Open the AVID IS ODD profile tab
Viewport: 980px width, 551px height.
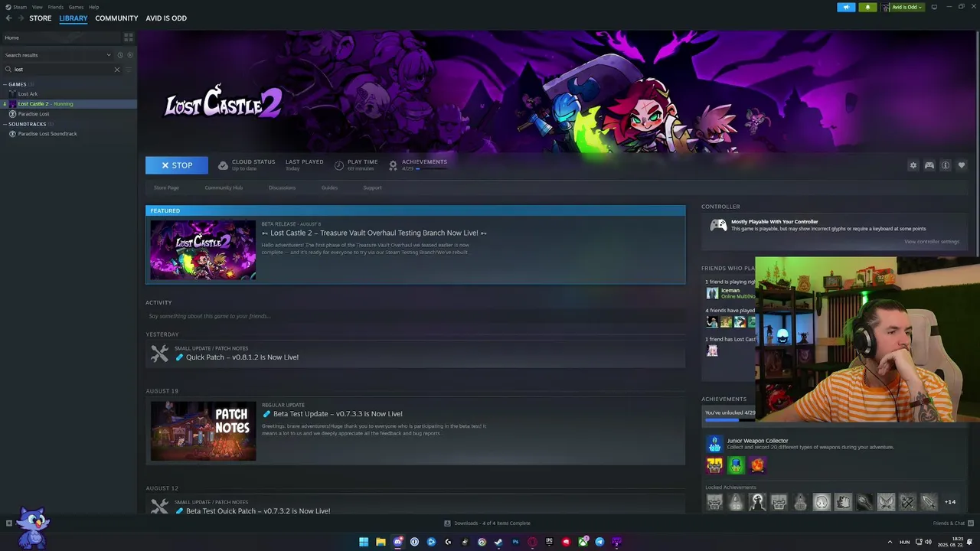coord(166,18)
